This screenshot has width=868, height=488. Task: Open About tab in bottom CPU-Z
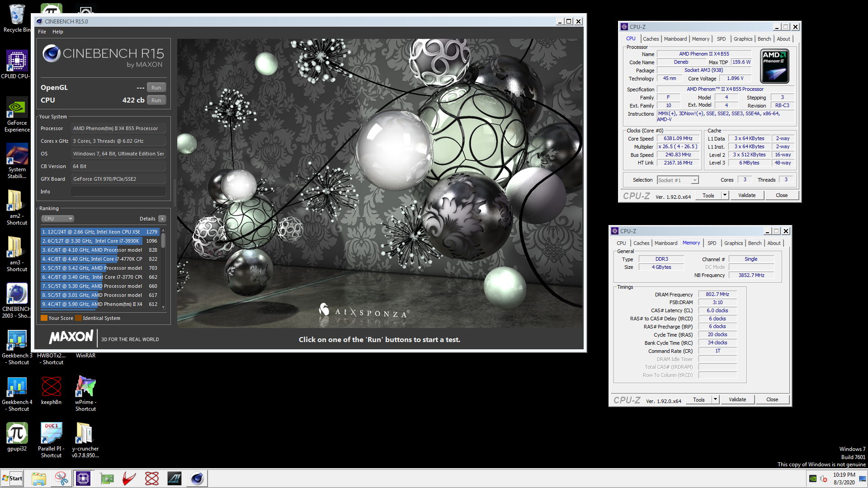coord(774,243)
